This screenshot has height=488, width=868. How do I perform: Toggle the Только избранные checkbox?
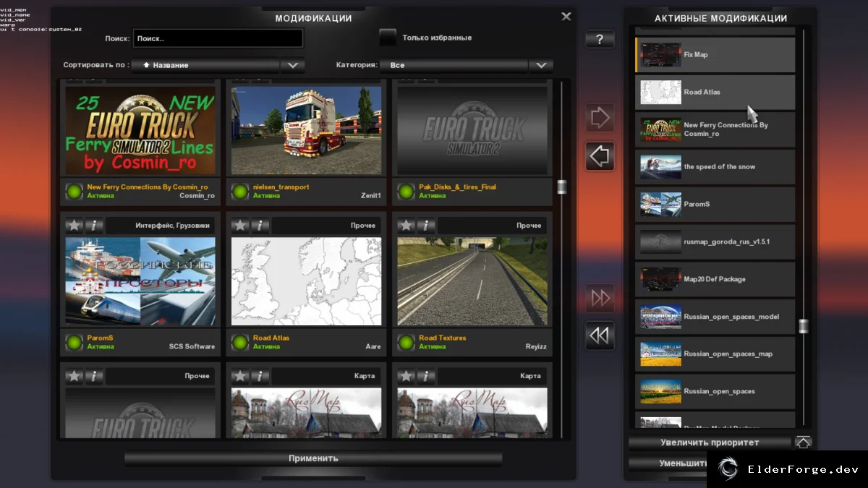coord(388,38)
